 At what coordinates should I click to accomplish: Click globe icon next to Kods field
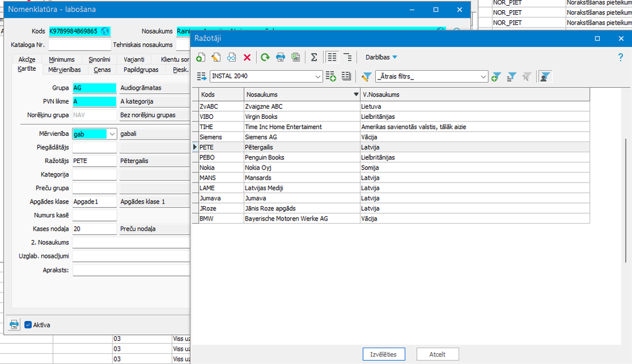pos(105,31)
